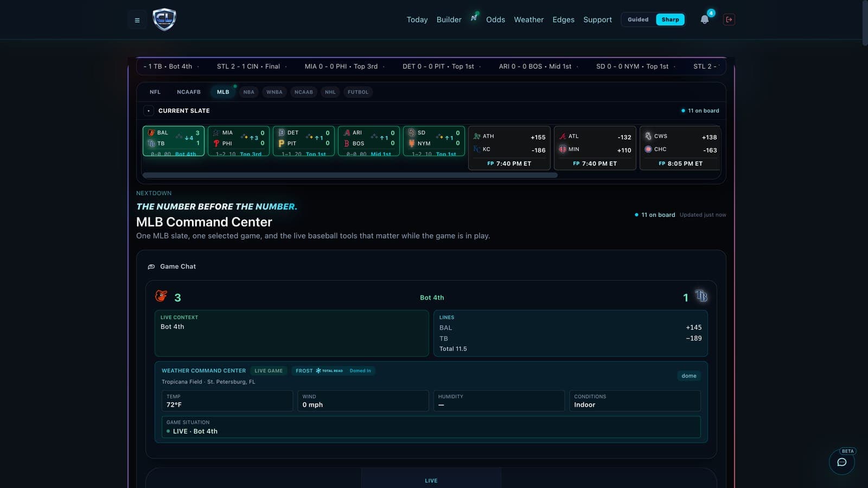Select the MIA vs PHI game card

(239, 141)
